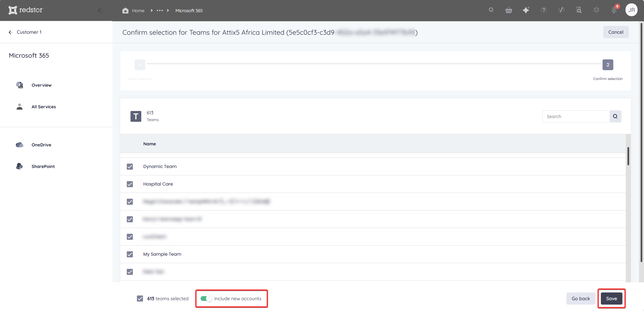Image resolution: width=644 pixels, height=311 pixels.
Task: Go back to Customer 1 arrow
Action: point(10,32)
